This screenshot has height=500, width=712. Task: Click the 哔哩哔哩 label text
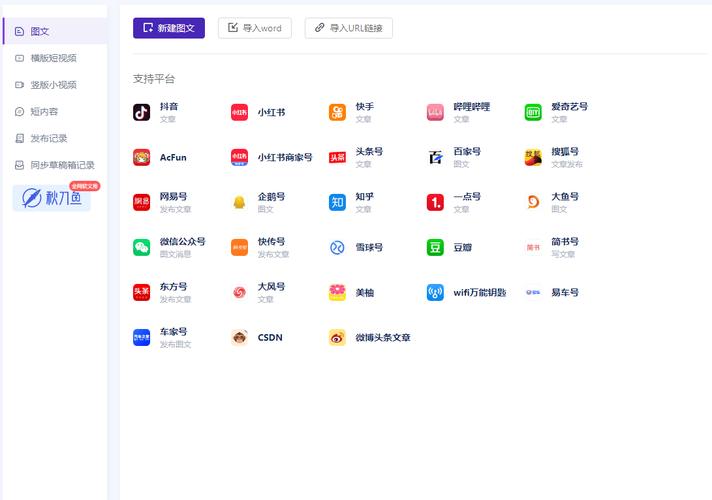tap(472, 107)
